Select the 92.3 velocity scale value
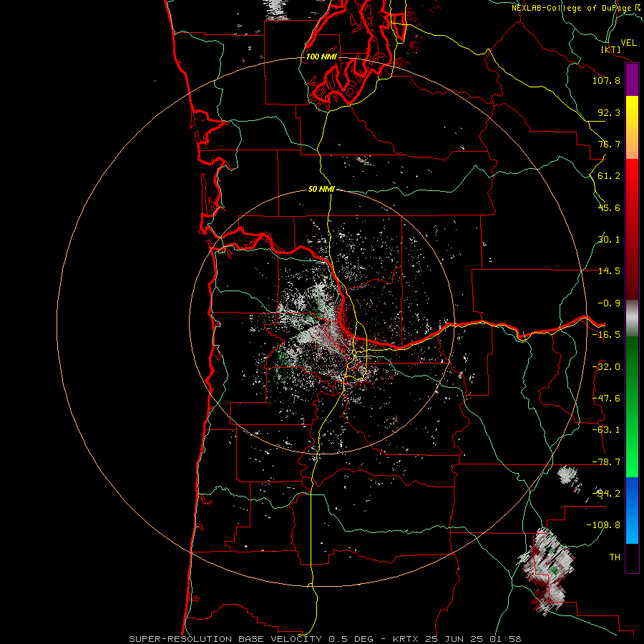This screenshot has width=644, height=644. pyautogui.click(x=609, y=112)
